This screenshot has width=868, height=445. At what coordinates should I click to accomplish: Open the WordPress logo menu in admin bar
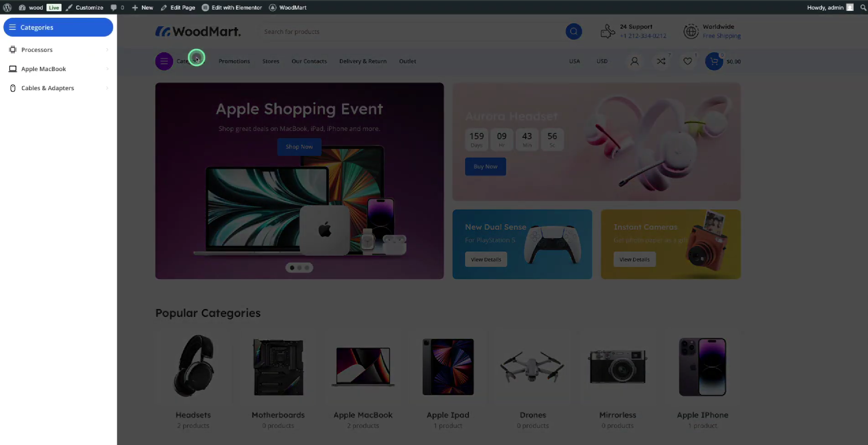pyautogui.click(x=7, y=7)
